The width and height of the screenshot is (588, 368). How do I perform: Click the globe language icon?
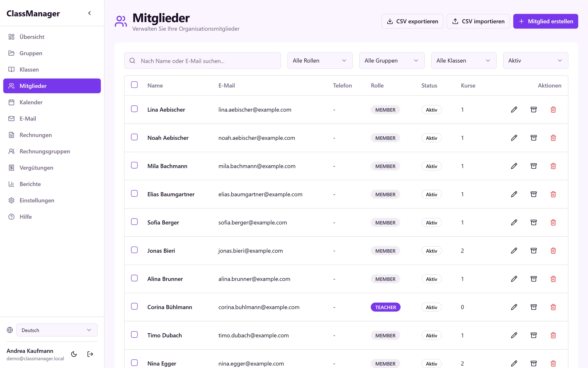point(10,330)
